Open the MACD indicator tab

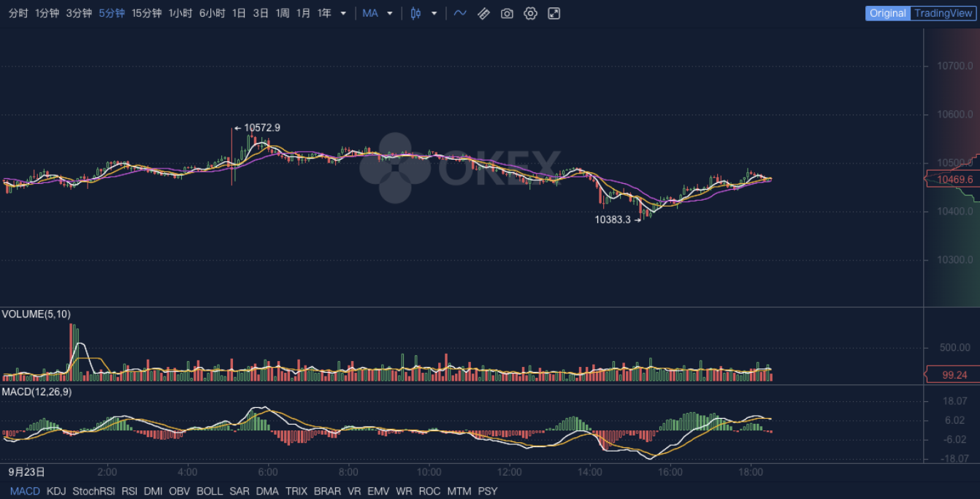pyautogui.click(x=24, y=491)
